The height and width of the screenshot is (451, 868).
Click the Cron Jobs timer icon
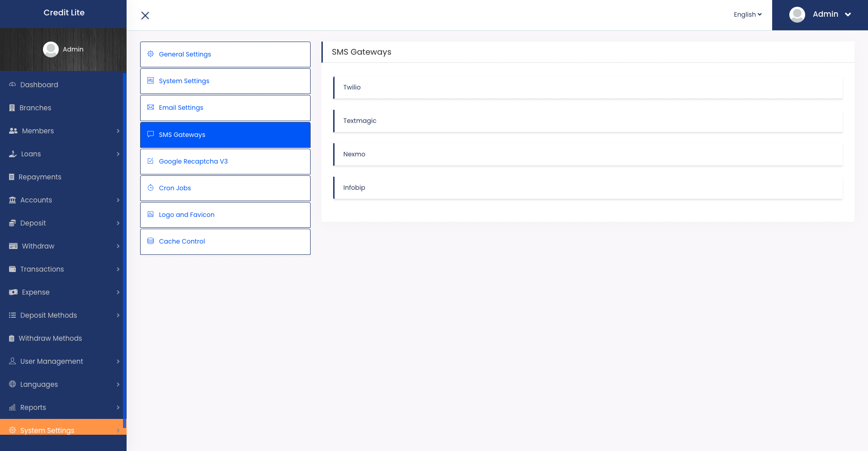[x=151, y=188]
